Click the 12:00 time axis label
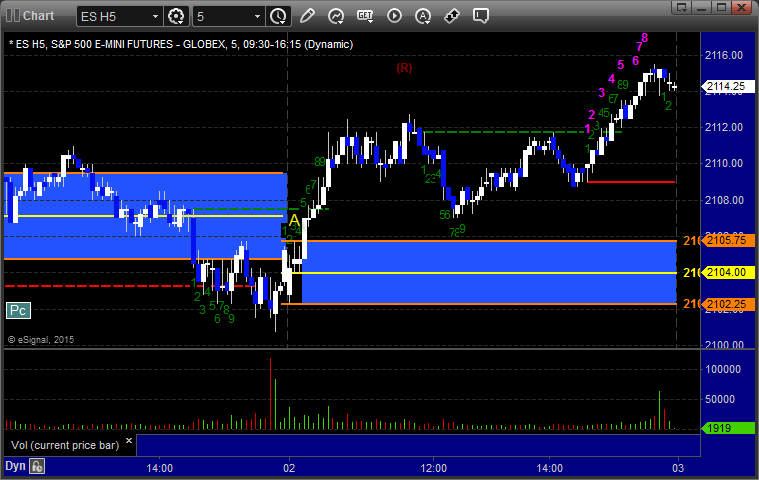This screenshot has height=480, width=759. (434, 468)
